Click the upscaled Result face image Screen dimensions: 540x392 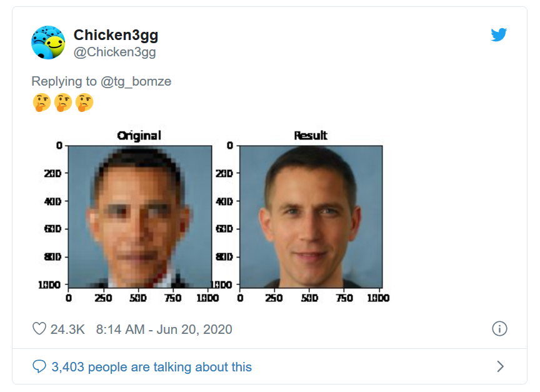[x=311, y=216]
